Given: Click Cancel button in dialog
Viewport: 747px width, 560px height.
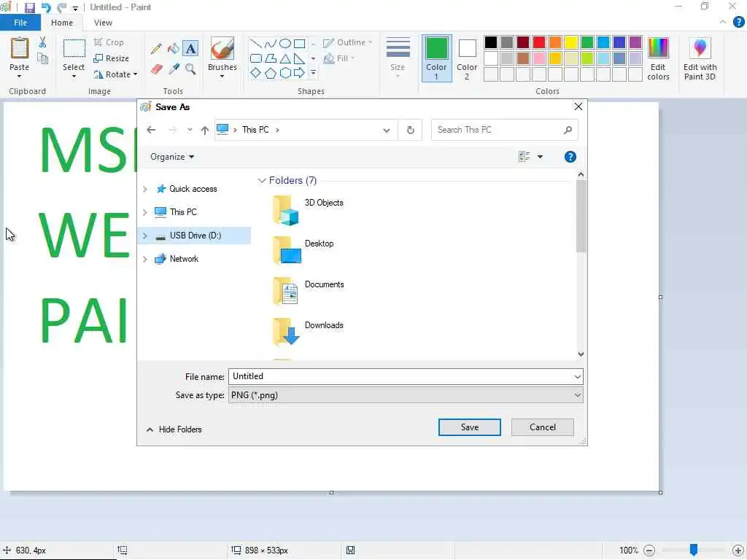Looking at the screenshot, I should click(542, 427).
